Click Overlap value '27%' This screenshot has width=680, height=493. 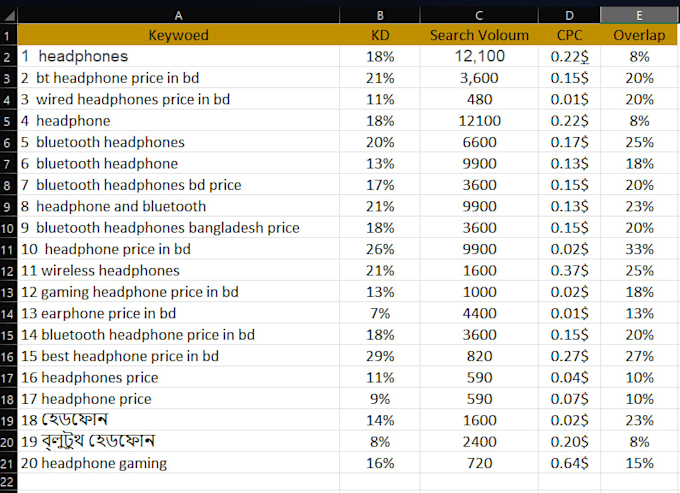639,356
